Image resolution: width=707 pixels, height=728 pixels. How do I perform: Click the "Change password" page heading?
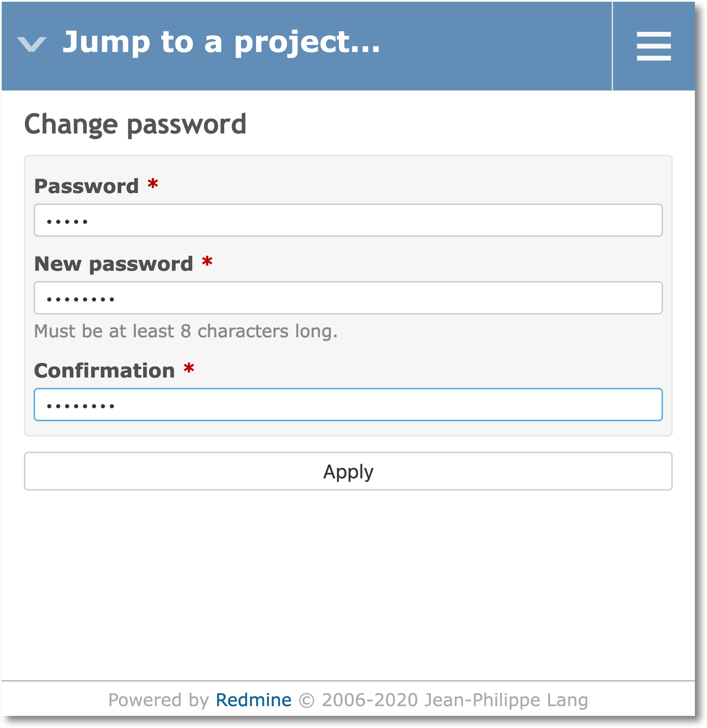135,124
